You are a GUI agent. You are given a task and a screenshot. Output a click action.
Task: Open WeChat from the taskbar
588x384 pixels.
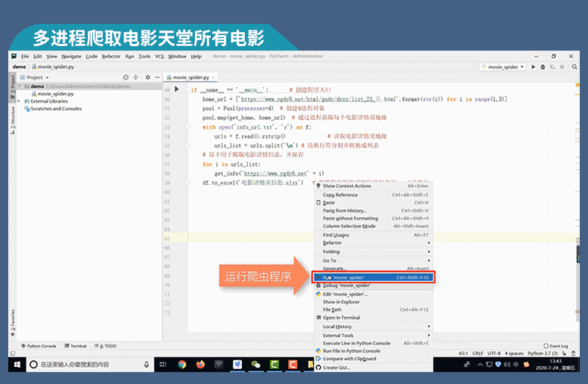coord(256,364)
